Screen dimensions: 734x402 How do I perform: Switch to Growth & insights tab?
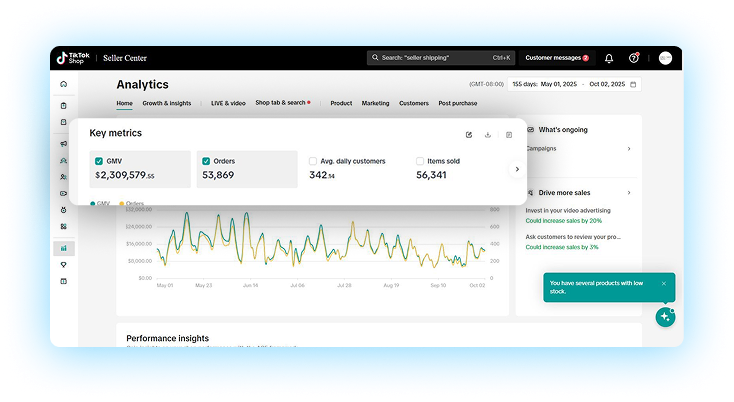(167, 103)
